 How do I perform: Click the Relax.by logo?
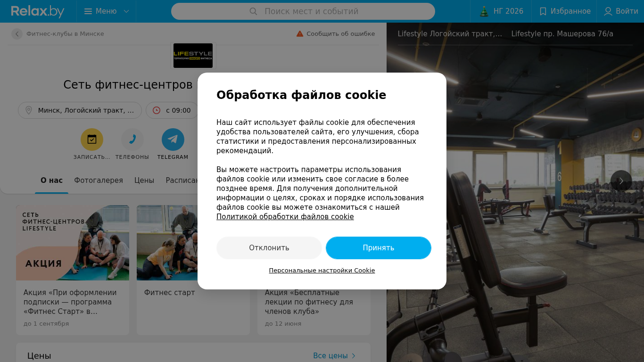click(x=38, y=11)
